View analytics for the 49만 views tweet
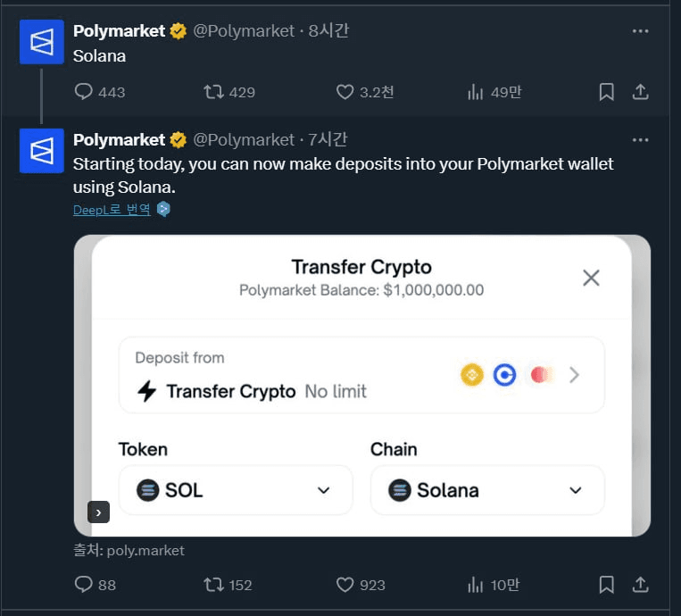Viewport: 681px width, 616px height. point(494,92)
